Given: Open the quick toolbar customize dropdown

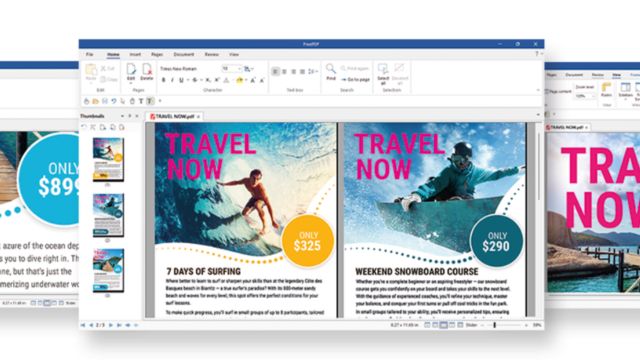Looking at the screenshot, I should click(x=160, y=101).
